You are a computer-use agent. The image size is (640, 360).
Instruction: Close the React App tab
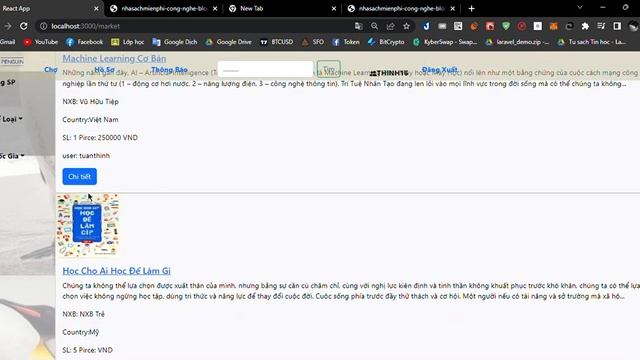point(96,8)
